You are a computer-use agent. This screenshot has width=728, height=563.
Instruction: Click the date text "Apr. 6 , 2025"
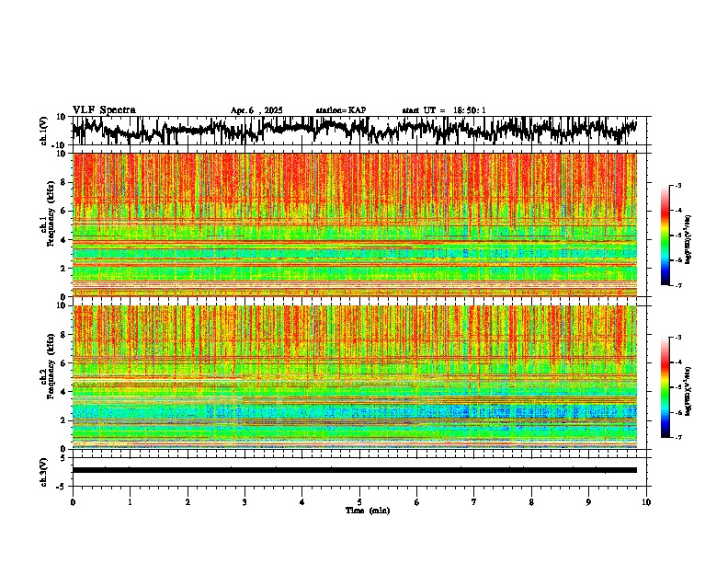pyautogui.click(x=256, y=110)
